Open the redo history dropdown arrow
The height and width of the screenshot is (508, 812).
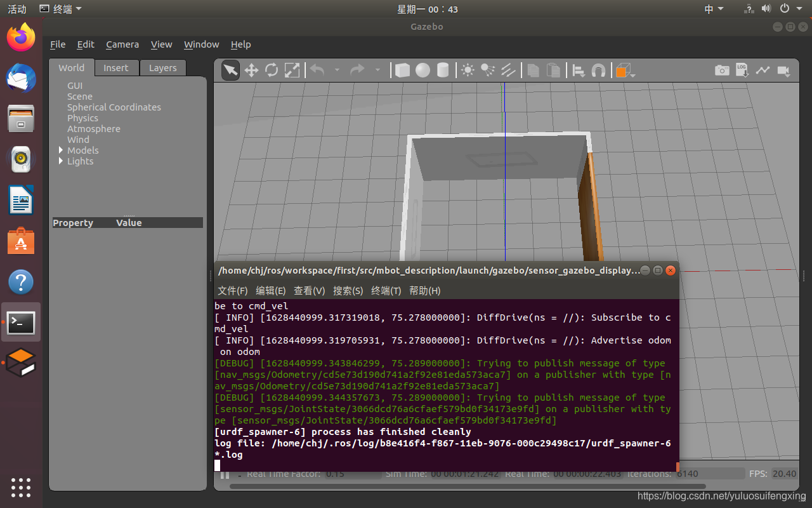pos(377,70)
